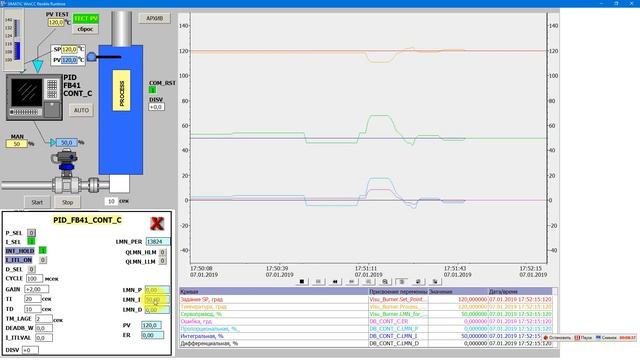Select the Ошибка, град row
Screen dimensions: 640x360
(366, 321)
